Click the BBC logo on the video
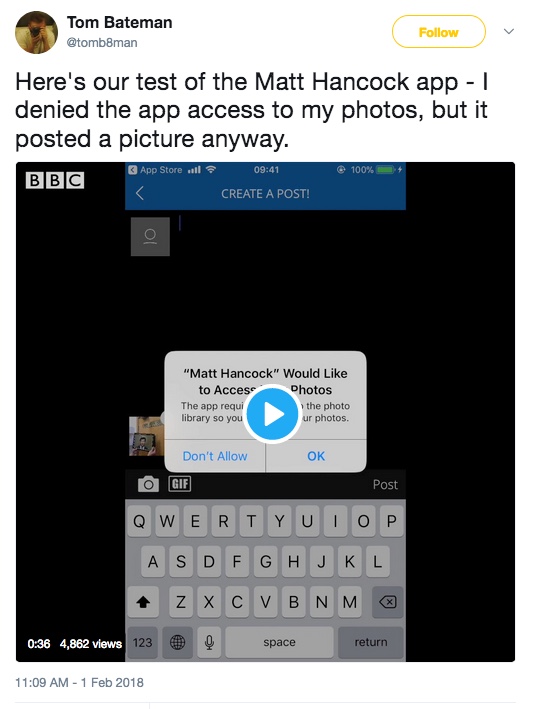Viewport: 546px width, 709px height. tap(55, 180)
